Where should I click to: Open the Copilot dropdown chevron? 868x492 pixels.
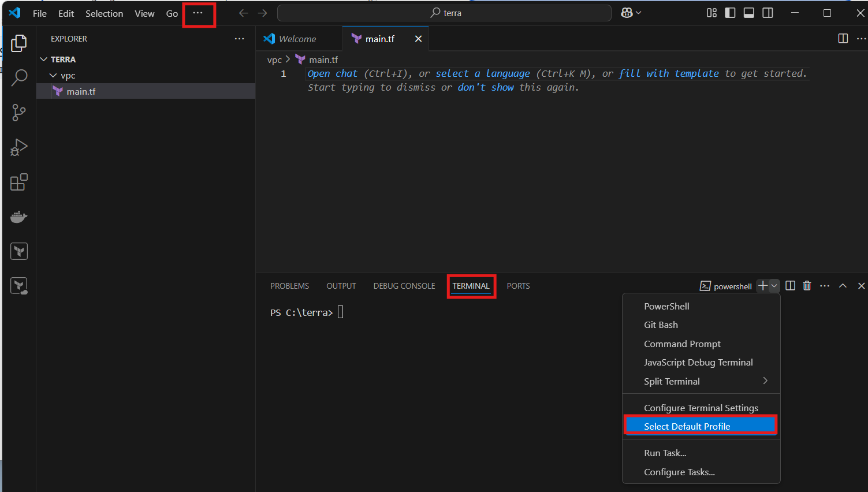click(x=639, y=13)
